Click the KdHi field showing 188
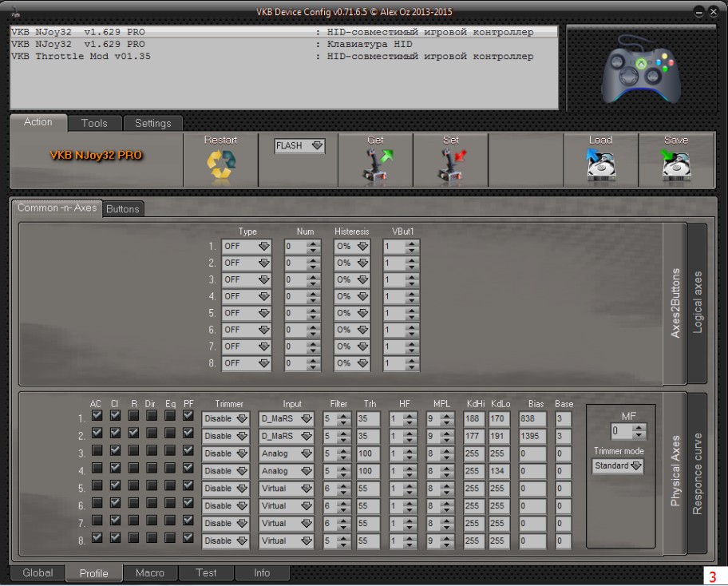The width and height of the screenshot is (728, 586). pyautogui.click(x=474, y=419)
